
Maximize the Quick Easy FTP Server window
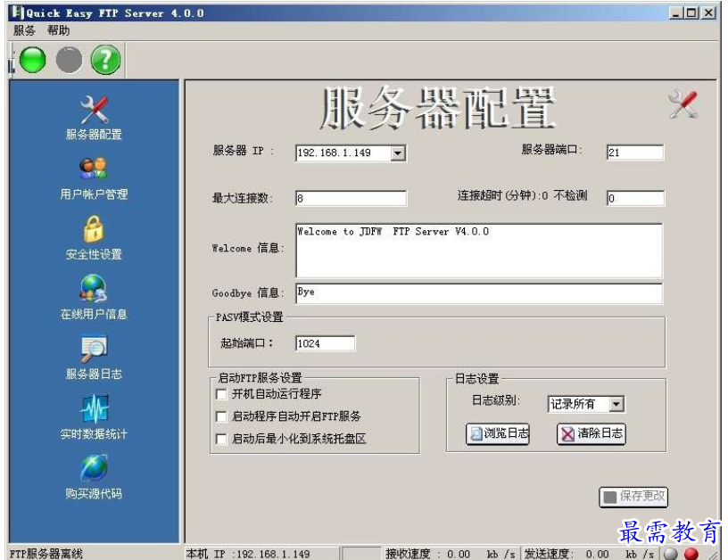click(x=691, y=12)
